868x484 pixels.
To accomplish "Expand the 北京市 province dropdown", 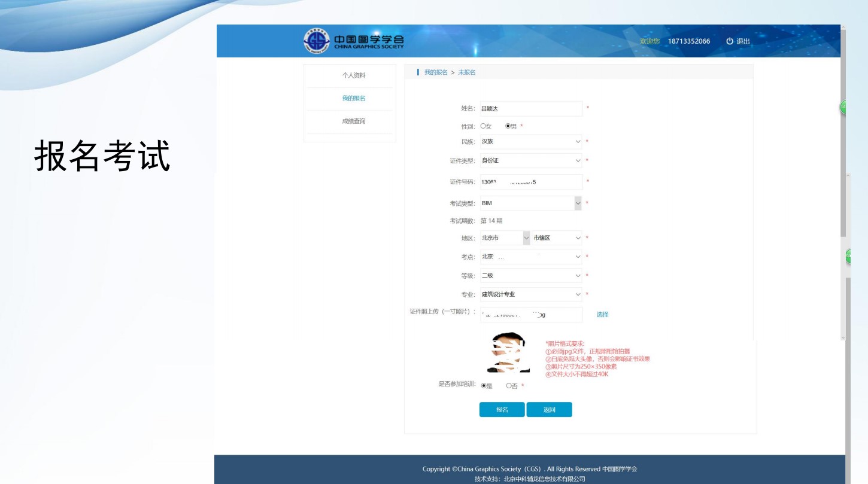I will (505, 238).
